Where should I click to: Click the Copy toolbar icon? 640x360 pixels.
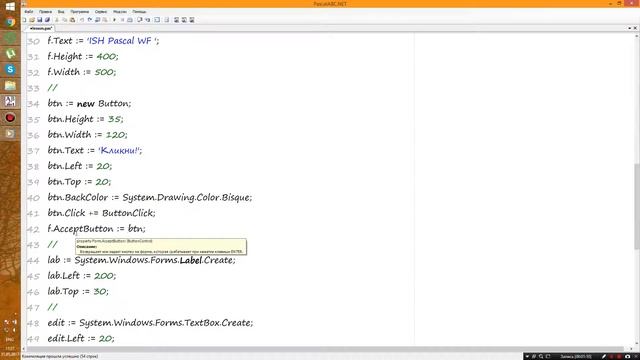(64, 20)
